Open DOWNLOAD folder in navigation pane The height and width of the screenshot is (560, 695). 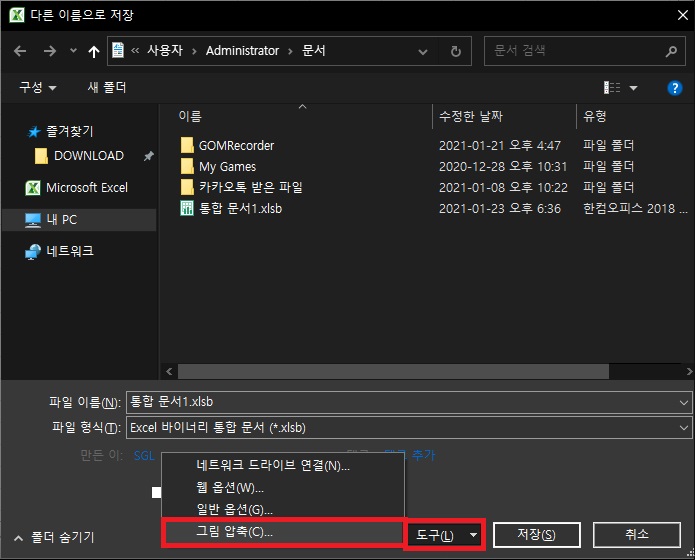89,156
